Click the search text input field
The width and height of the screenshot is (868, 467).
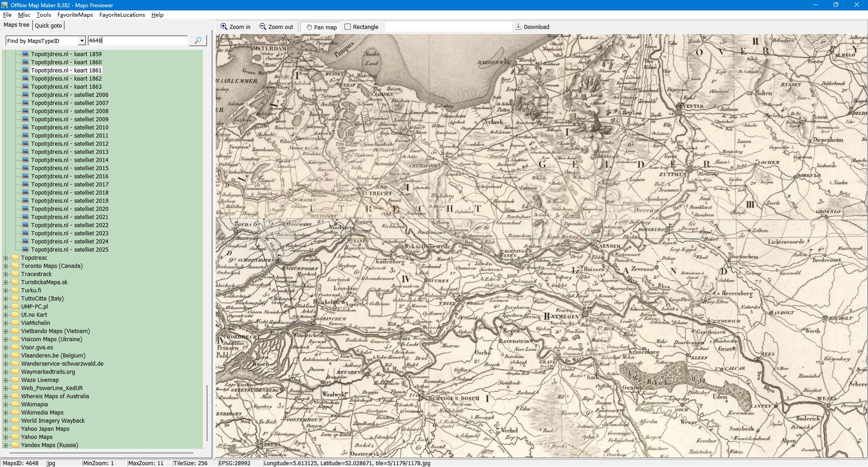(x=137, y=41)
